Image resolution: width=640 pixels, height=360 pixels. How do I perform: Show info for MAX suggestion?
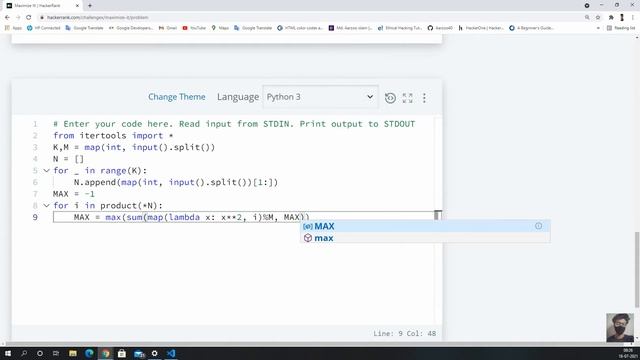point(538,226)
